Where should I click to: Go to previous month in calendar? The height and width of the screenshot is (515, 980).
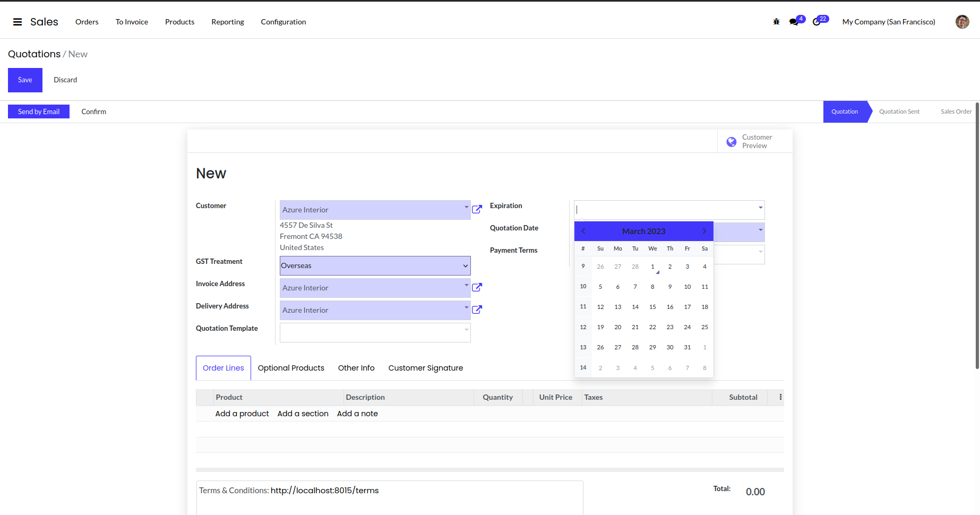(583, 231)
